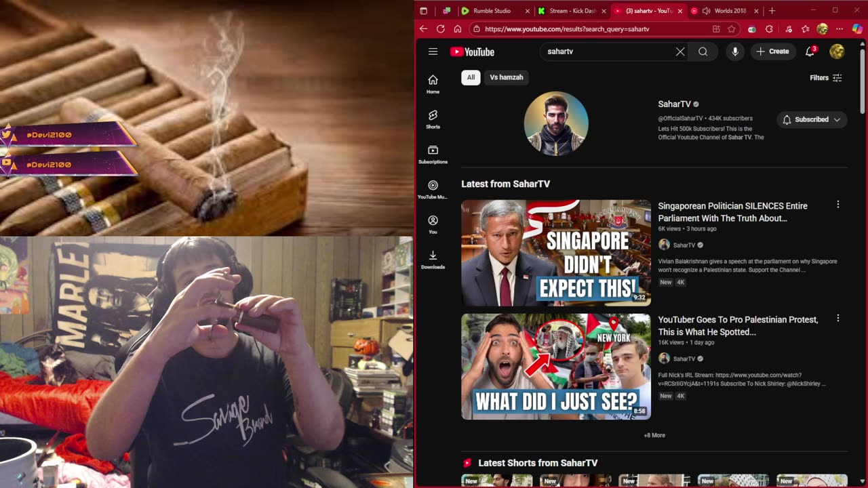Open the Edge Copilot icon
Image resolution: width=868 pixels, height=488 pixels.
[858, 29]
